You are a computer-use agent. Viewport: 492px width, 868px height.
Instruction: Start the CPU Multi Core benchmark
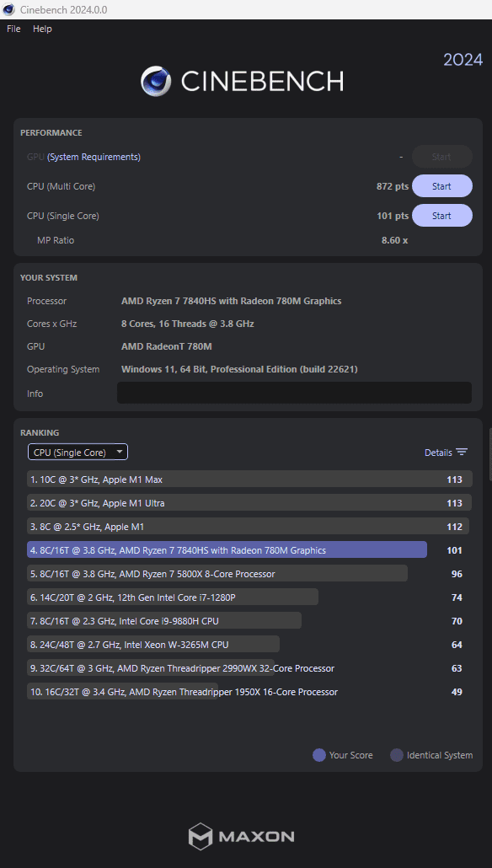click(441, 186)
